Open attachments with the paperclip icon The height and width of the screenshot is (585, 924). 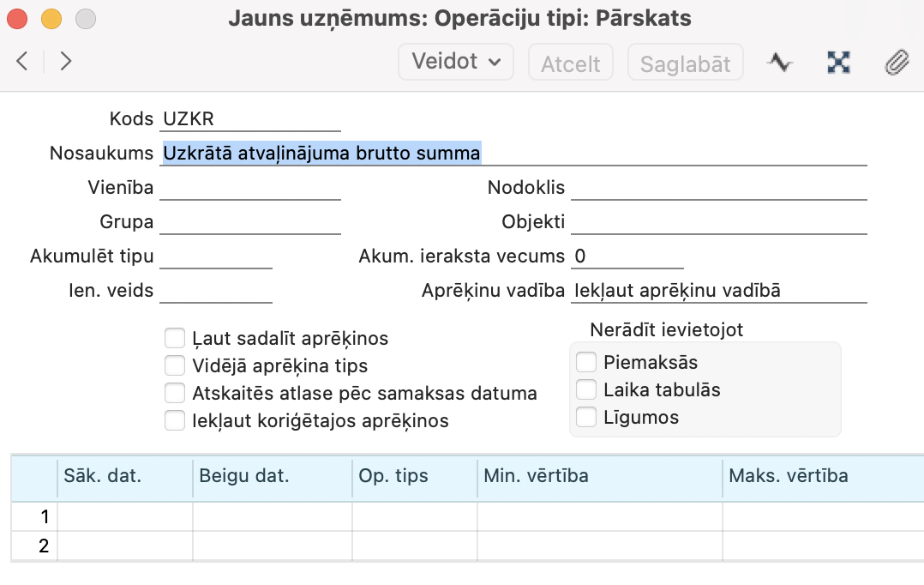pyautogui.click(x=897, y=62)
